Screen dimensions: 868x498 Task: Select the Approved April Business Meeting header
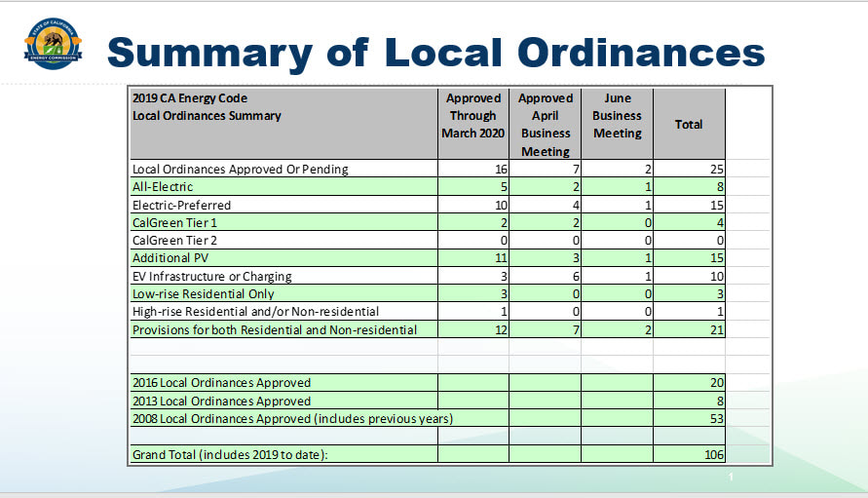coord(545,124)
